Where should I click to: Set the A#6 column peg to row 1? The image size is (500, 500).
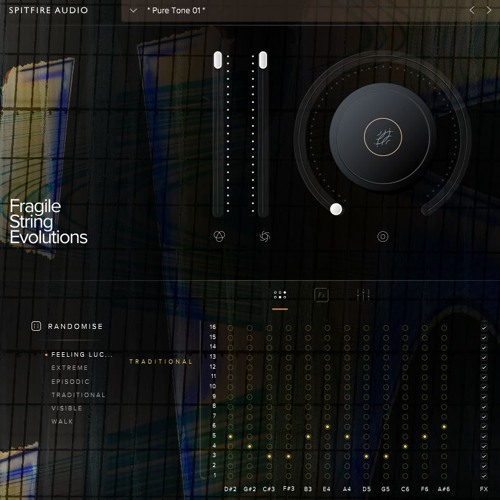coord(444,476)
